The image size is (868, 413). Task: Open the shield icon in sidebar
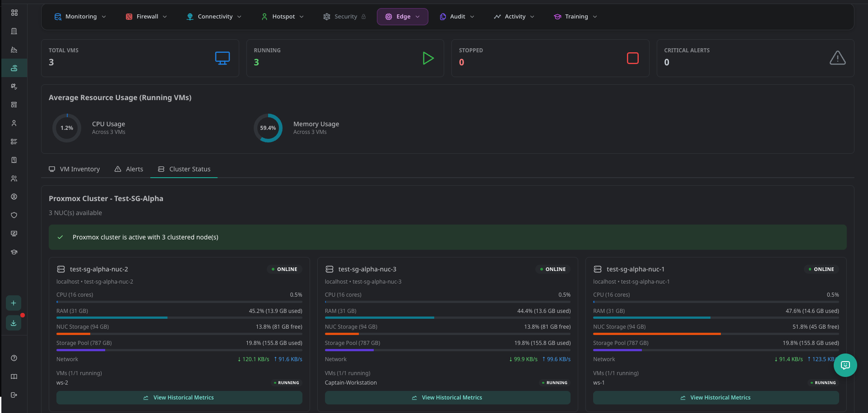coord(14,215)
